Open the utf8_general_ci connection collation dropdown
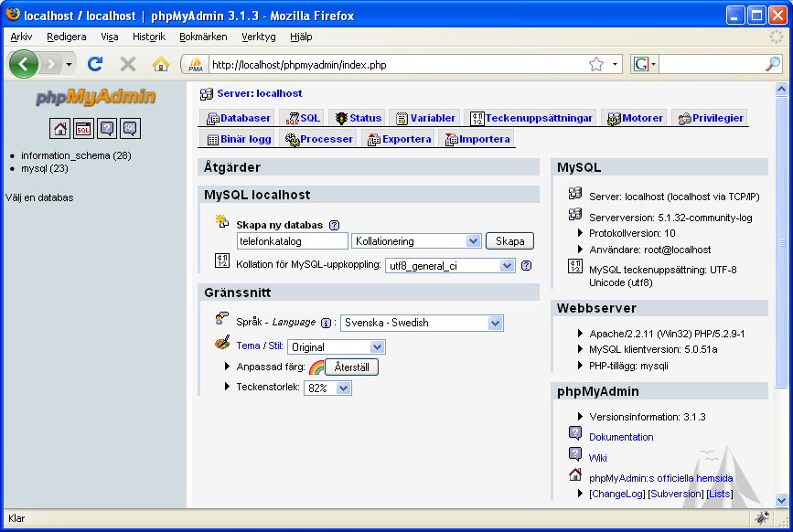 [x=450, y=266]
